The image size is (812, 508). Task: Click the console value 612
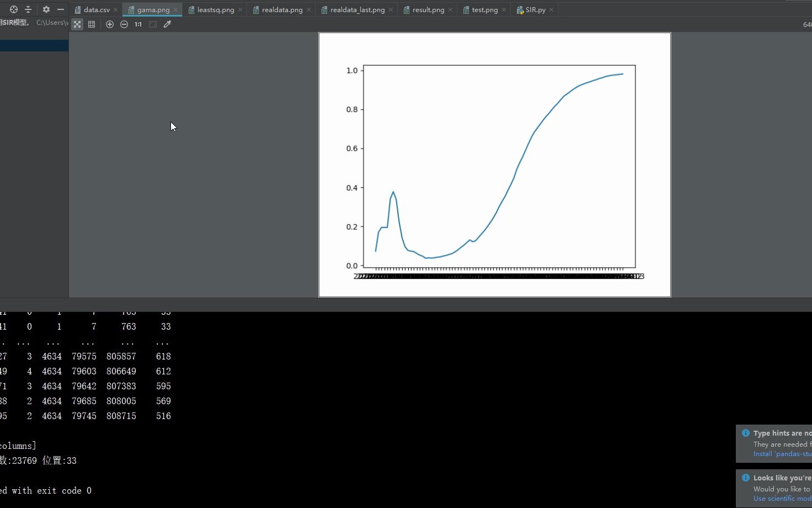click(x=163, y=371)
